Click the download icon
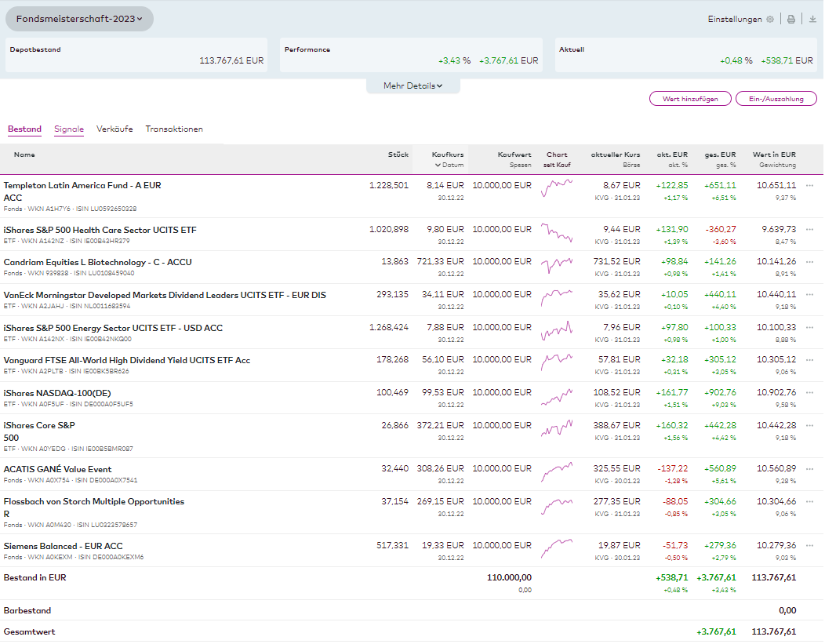 coord(812,20)
